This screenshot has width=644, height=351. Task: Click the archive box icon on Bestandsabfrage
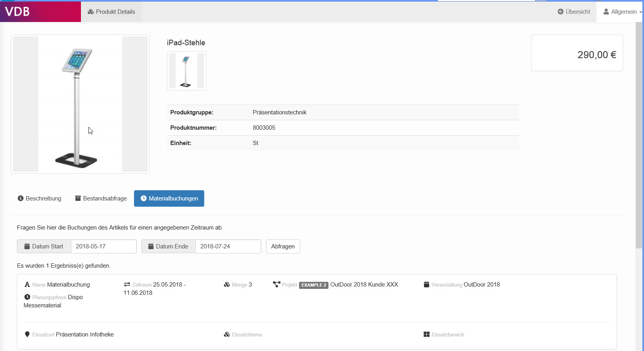[78, 198]
